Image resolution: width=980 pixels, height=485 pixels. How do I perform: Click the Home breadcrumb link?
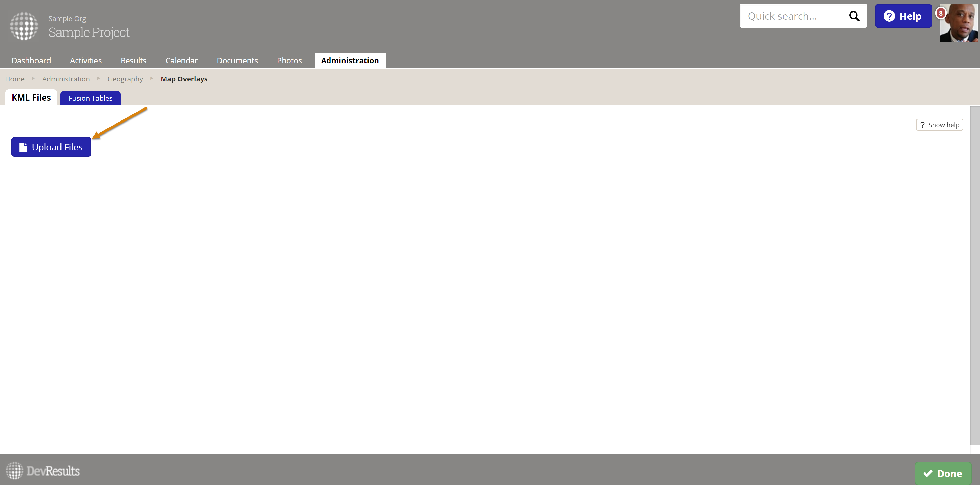tap(15, 79)
